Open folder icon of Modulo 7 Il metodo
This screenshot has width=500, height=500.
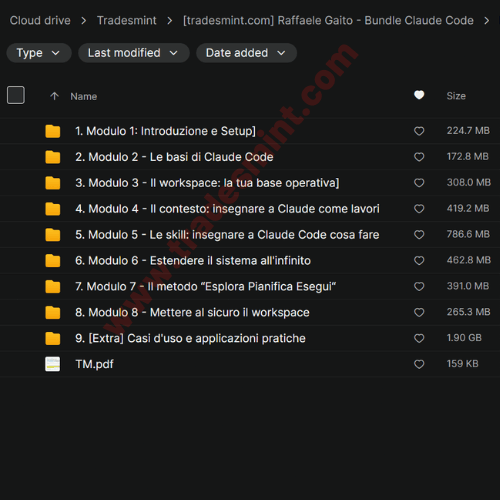(x=53, y=287)
